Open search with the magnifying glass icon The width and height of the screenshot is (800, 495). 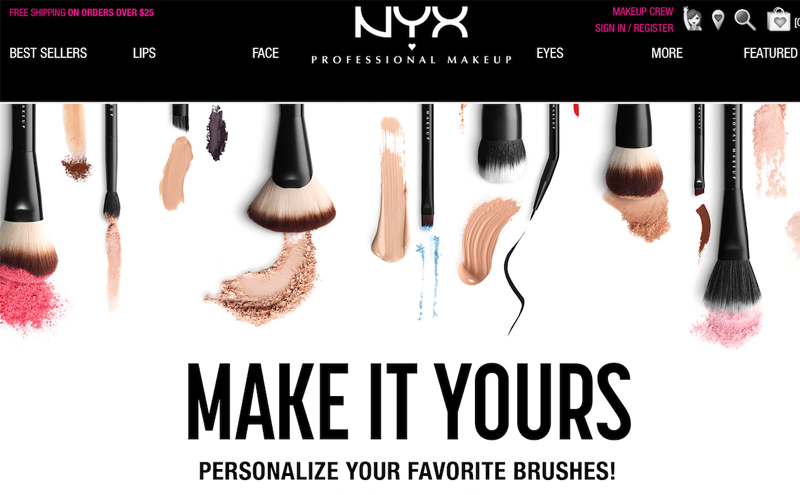click(x=745, y=20)
